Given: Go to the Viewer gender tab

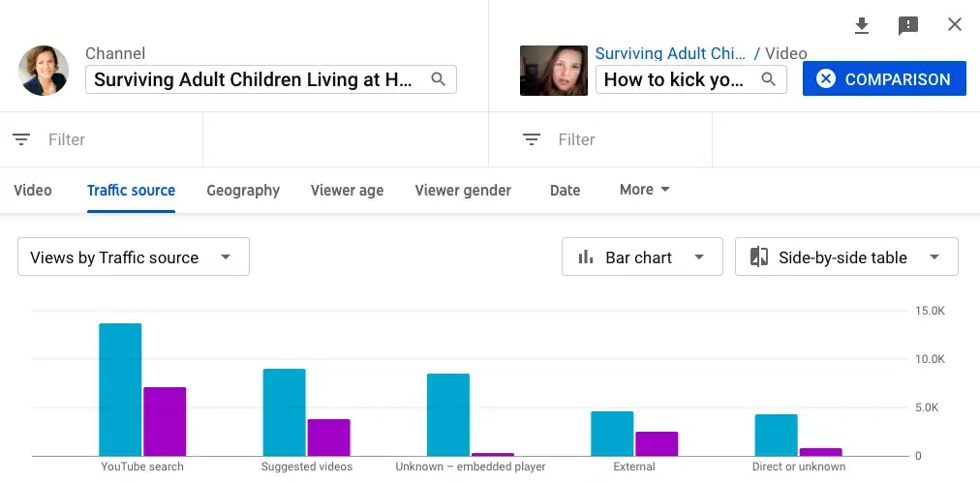Looking at the screenshot, I should pos(463,191).
